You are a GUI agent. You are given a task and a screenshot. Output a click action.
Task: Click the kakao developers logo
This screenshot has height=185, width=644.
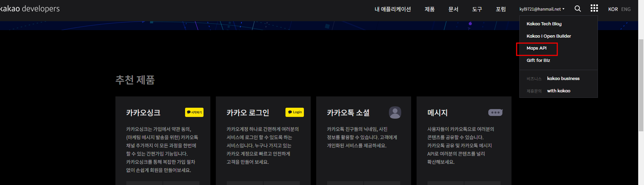(30, 9)
